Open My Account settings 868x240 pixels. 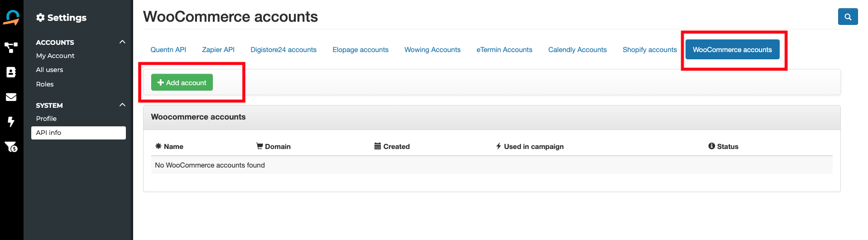coord(55,56)
